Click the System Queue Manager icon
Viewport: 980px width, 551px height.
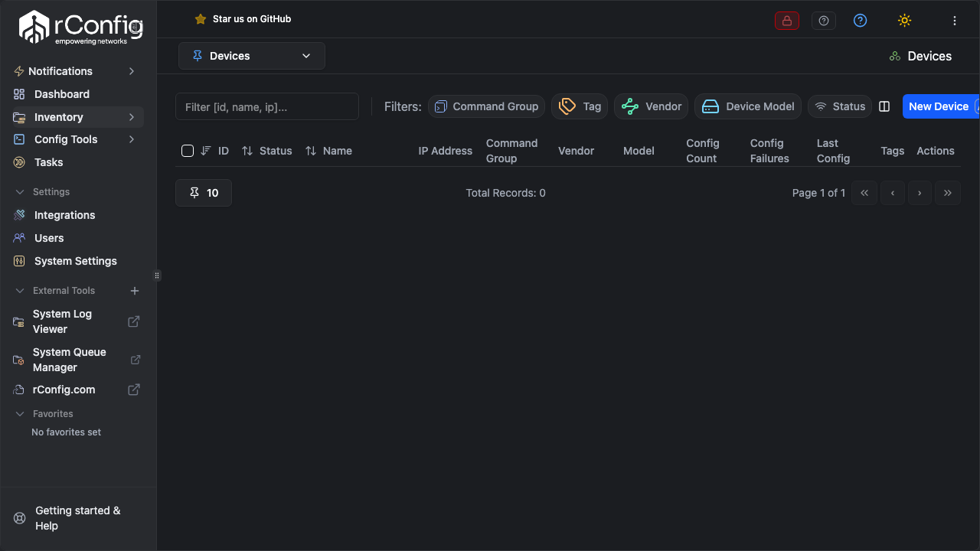[18, 360]
